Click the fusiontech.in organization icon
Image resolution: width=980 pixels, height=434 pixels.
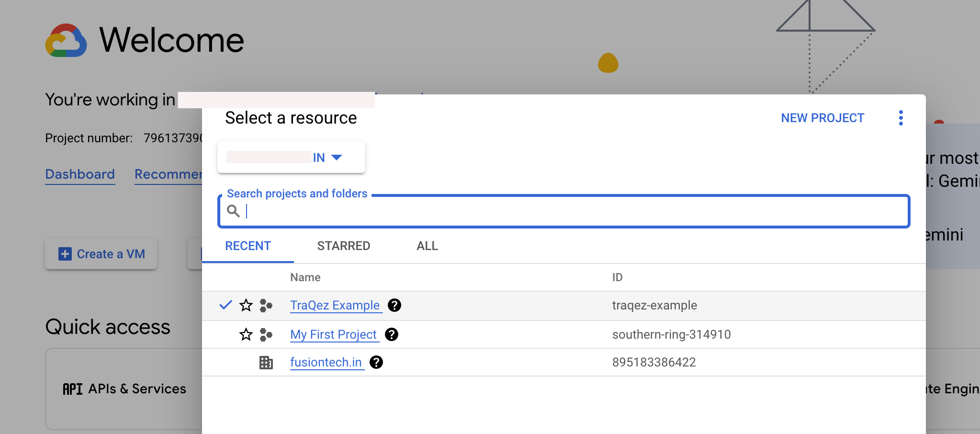pos(266,363)
